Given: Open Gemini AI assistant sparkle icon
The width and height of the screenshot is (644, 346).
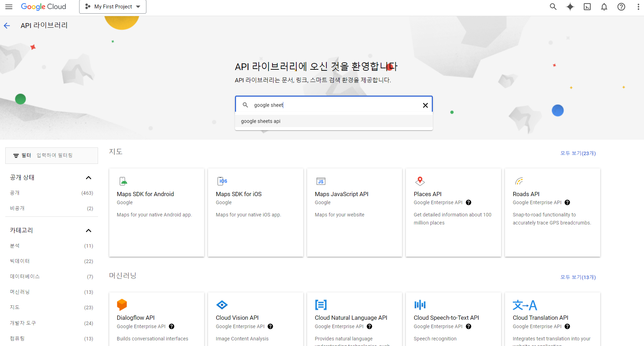Looking at the screenshot, I should pos(570,7).
